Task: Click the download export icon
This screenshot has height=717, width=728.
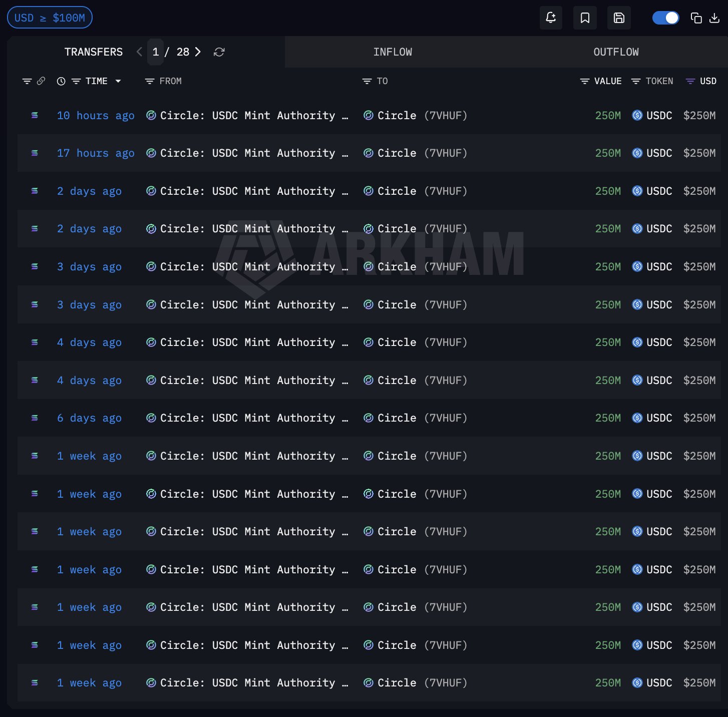Action: pyautogui.click(x=714, y=18)
